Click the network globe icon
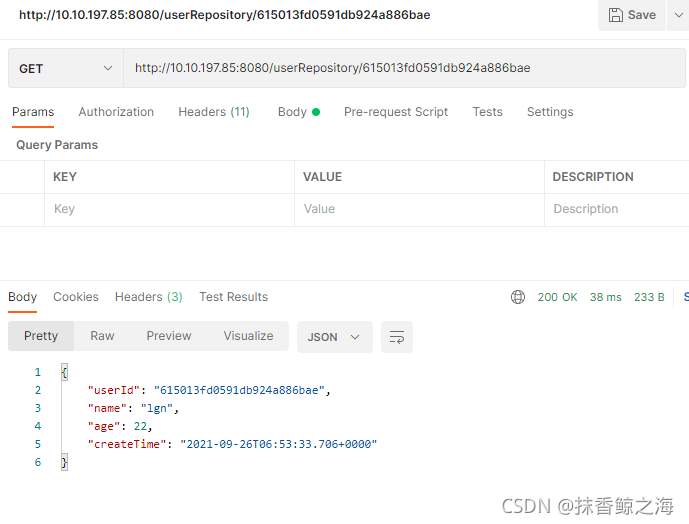 (x=518, y=297)
